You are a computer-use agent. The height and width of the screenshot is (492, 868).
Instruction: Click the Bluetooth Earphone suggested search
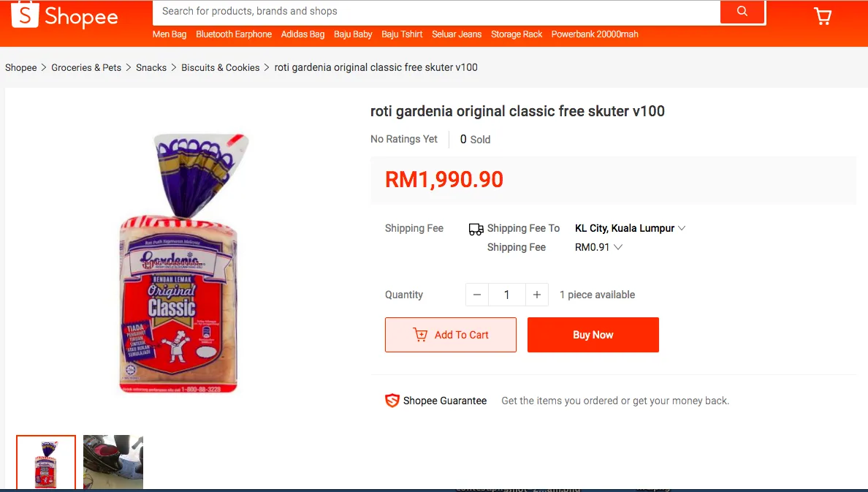(234, 34)
